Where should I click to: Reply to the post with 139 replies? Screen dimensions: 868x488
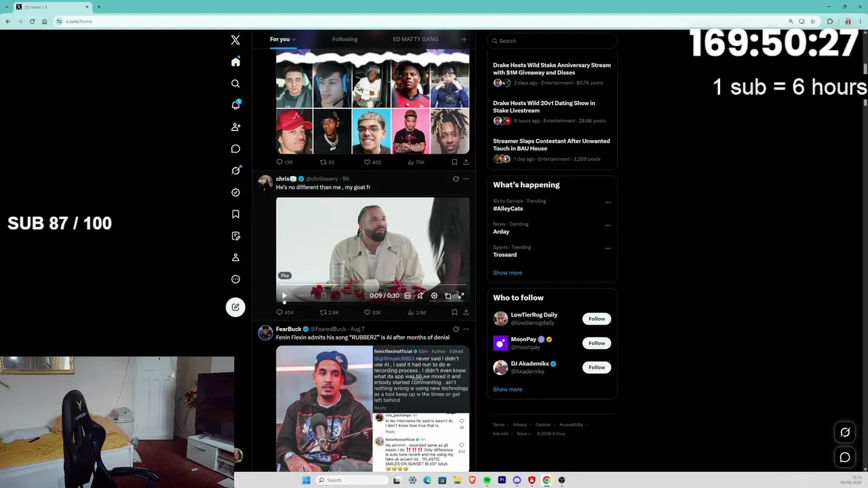pyautogui.click(x=284, y=162)
